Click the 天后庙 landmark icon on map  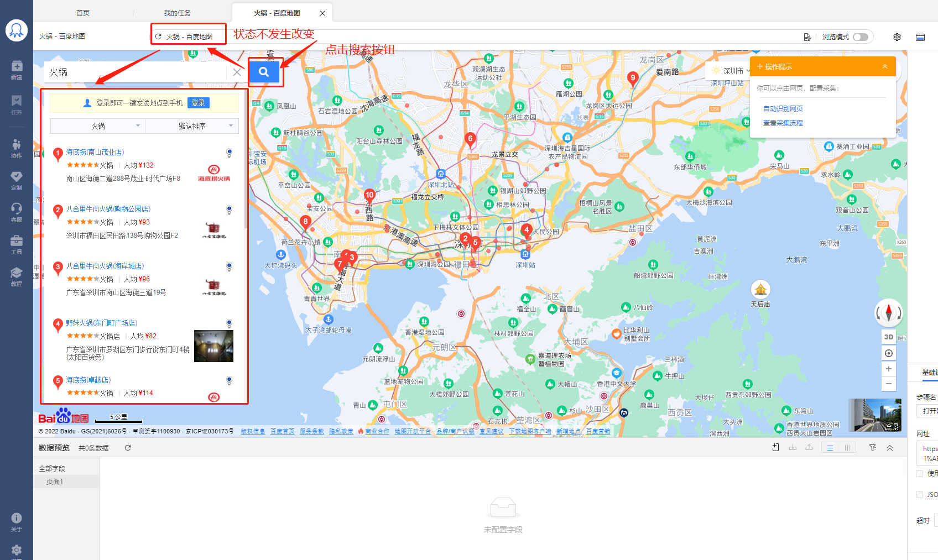tap(760, 289)
